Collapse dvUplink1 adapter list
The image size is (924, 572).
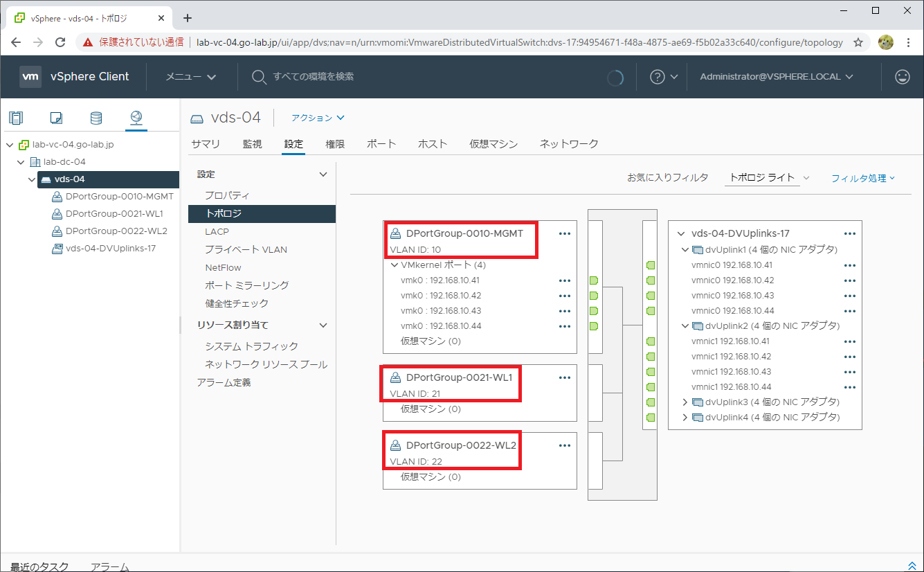(x=685, y=249)
